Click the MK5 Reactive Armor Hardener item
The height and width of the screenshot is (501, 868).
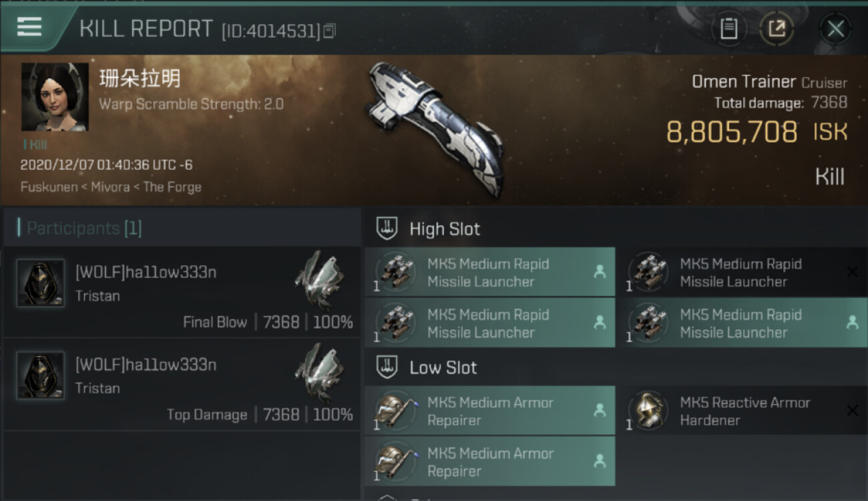pyautogui.click(x=744, y=411)
